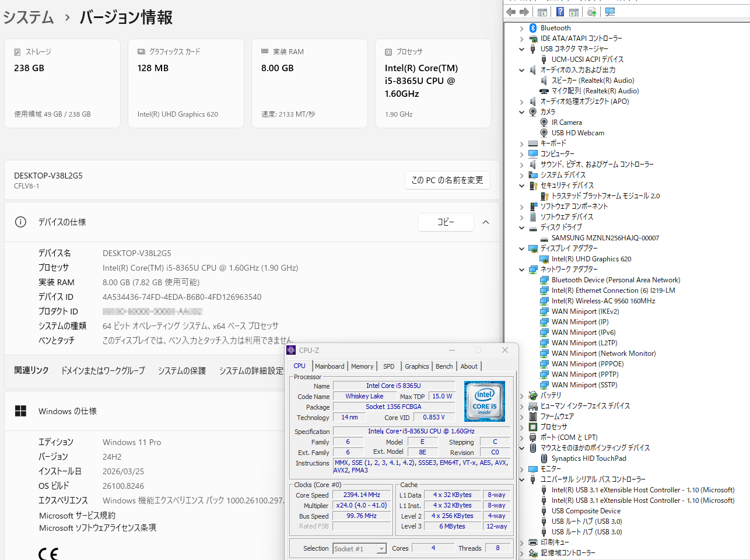
Task: Toggle the console tree pane icon in Device Manager
Action: 542,12
